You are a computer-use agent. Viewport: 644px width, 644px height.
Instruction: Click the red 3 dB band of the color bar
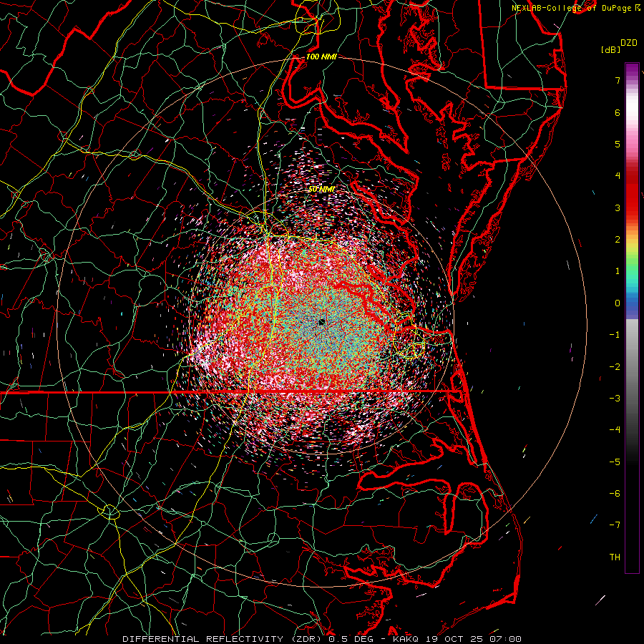[632, 208]
